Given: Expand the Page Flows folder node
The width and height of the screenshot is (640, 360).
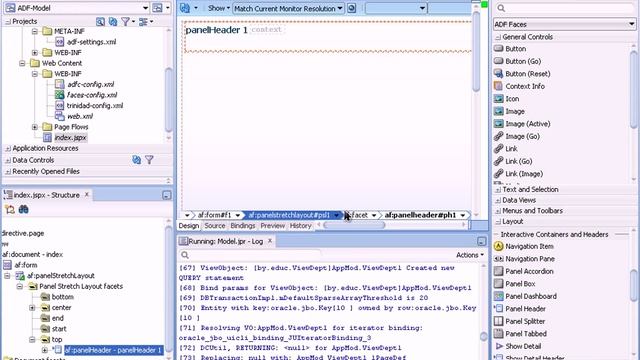Looking at the screenshot, I should [35, 127].
